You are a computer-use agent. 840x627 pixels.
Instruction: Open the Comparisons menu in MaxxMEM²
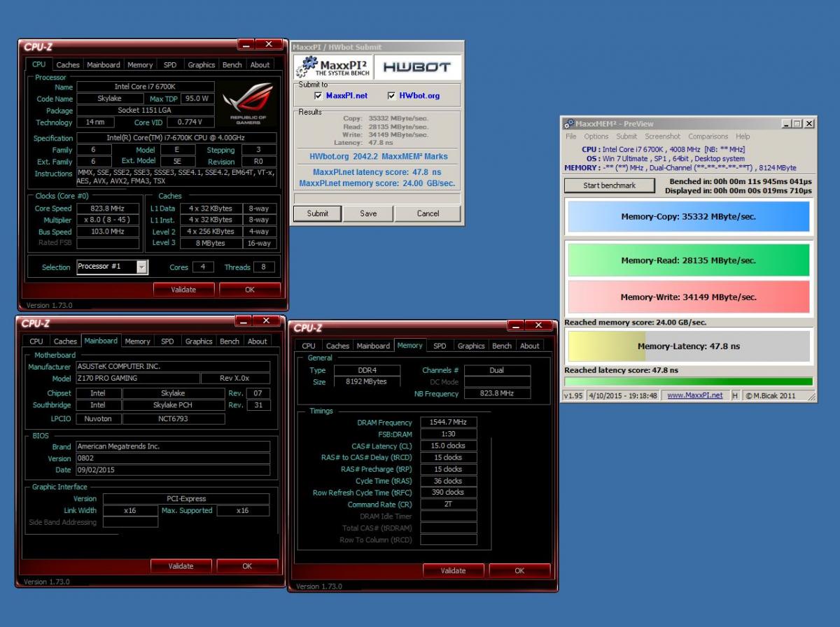pyautogui.click(x=708, y=136)
